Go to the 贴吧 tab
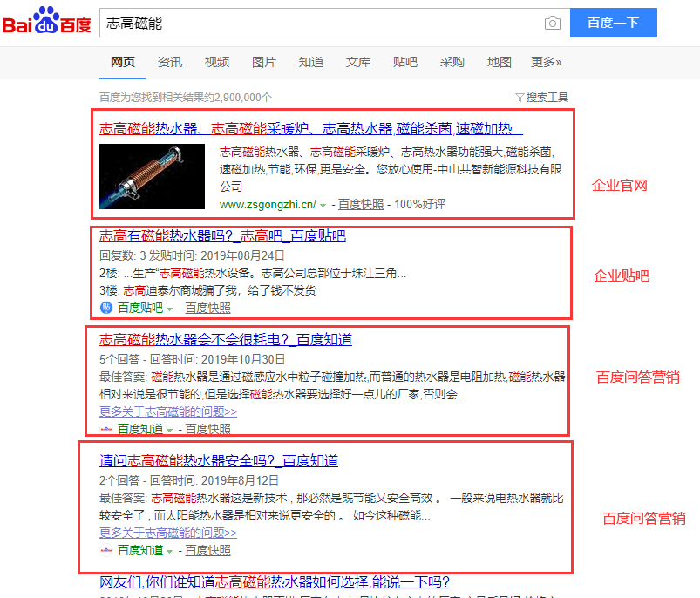The image size is (700, 598). (x=404, y=62)
